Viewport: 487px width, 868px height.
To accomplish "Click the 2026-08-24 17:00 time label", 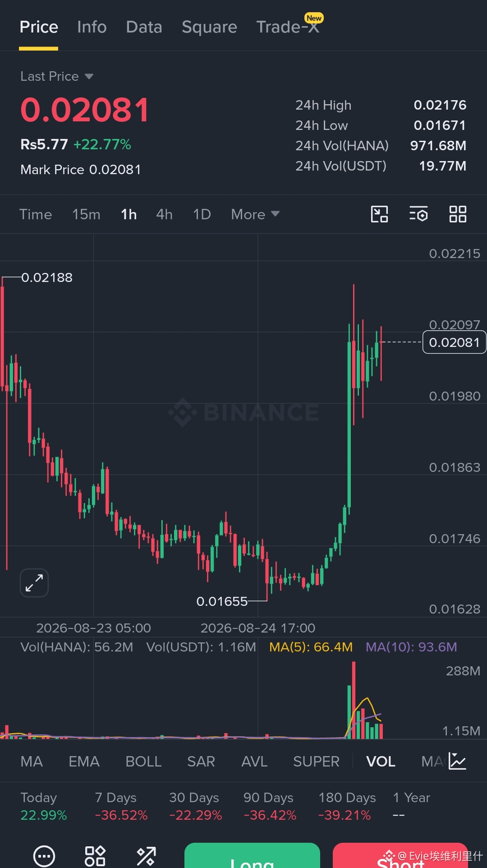I will [258, 628].
